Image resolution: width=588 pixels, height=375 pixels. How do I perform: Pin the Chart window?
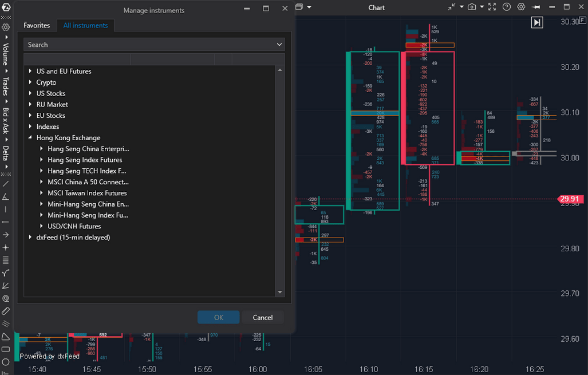pyautogui.click(x=535, y=6)
